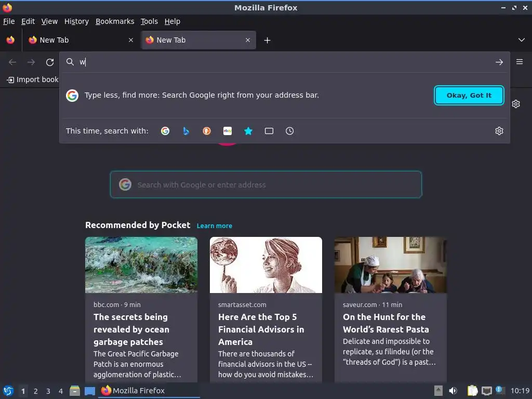Search this time with Bing icon
This screenshot has height=399, width=532.
tap(186, 131)
